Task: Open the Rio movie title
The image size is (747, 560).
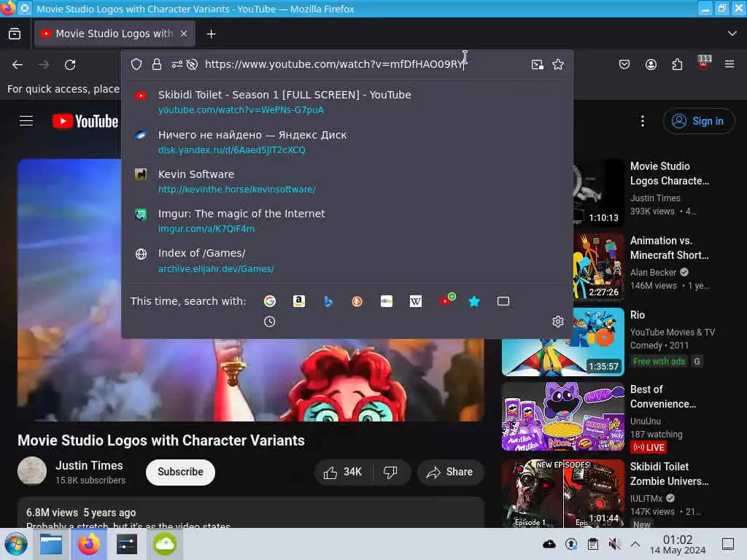Action: (638, 315)
